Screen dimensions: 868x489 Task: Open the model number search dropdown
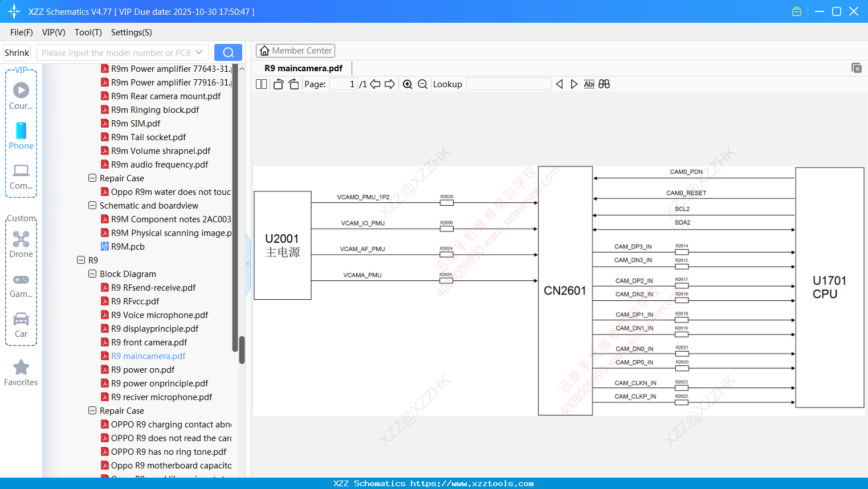point(198,51)
